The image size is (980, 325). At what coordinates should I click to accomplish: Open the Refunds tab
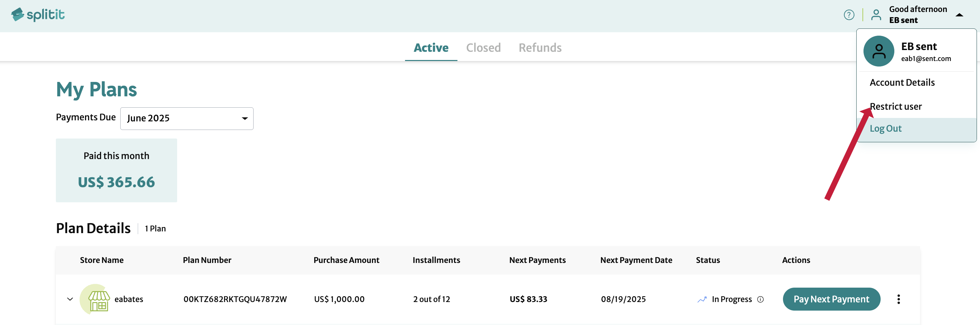(540, 48)
